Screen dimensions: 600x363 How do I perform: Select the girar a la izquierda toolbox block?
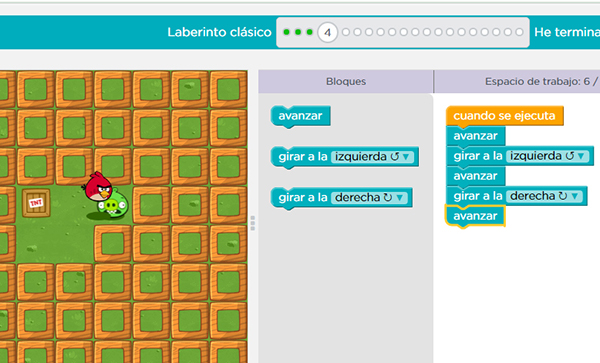[x=344, y=157]
